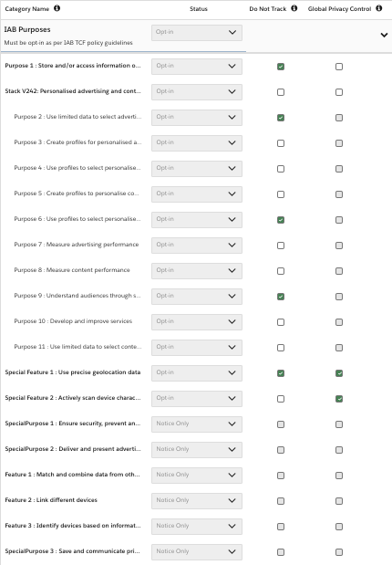Image resolution: width=392 pixels, height=565 pixels.
Task: Check Do Not Track for Purpose 10
Action: tap(281, 322)
